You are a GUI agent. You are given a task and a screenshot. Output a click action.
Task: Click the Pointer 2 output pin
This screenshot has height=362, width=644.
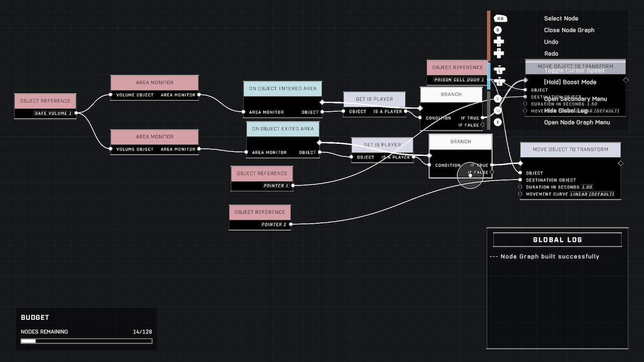coord(290,224)
